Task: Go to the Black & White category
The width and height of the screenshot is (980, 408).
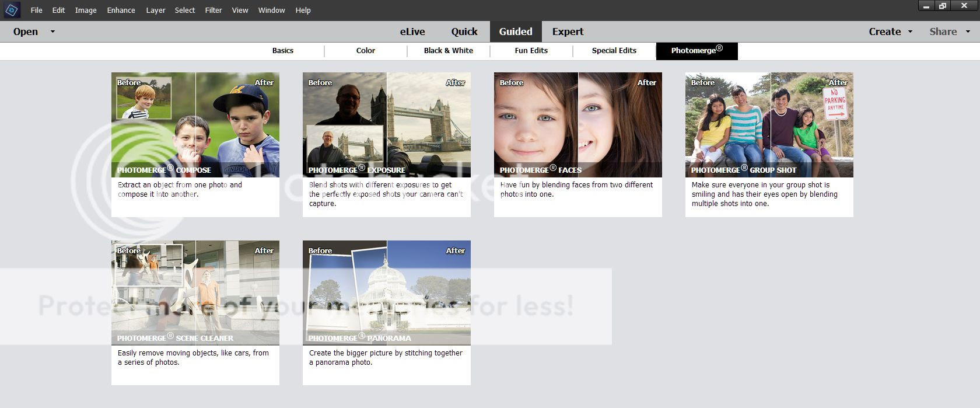Action: [x=449, y=51]
